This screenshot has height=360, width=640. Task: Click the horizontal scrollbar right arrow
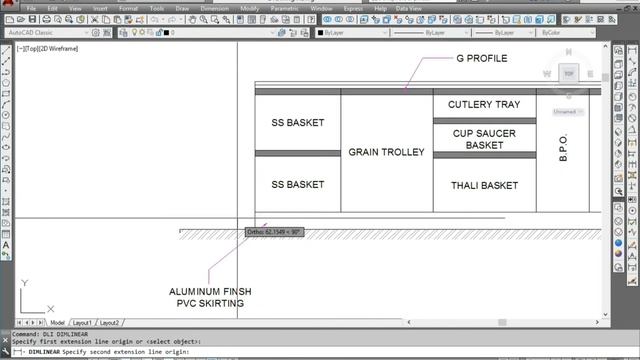[x=597, y=322]
